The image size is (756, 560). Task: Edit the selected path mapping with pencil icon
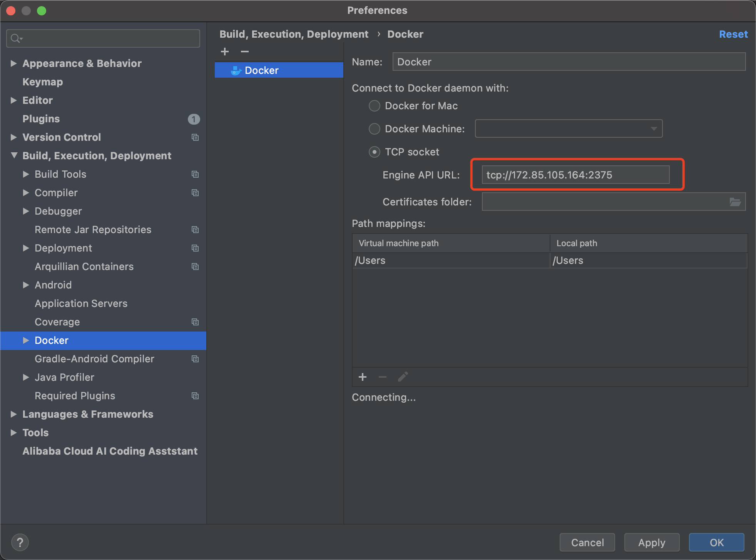pyautogui.click(x=403, y=377)
